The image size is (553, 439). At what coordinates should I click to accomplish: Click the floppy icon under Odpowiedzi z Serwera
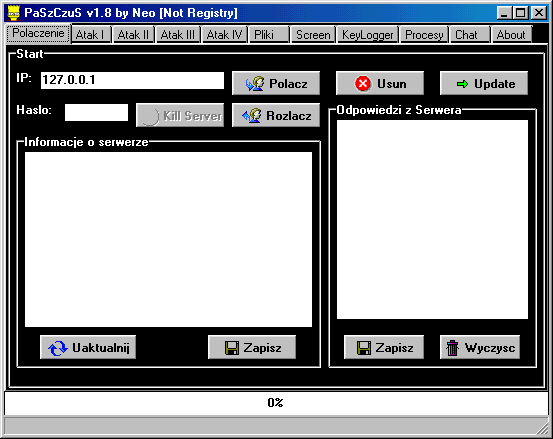pos(364,348)
